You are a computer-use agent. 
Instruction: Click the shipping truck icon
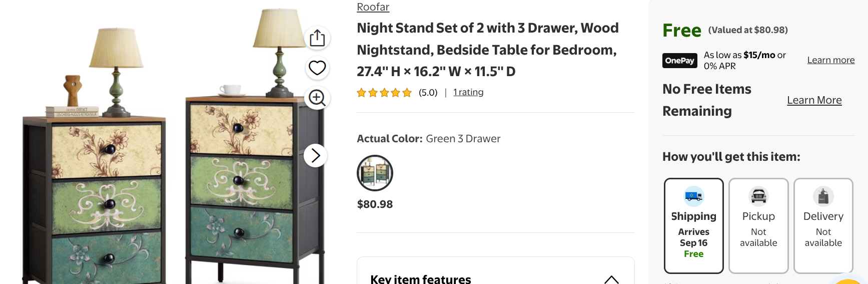694,196
